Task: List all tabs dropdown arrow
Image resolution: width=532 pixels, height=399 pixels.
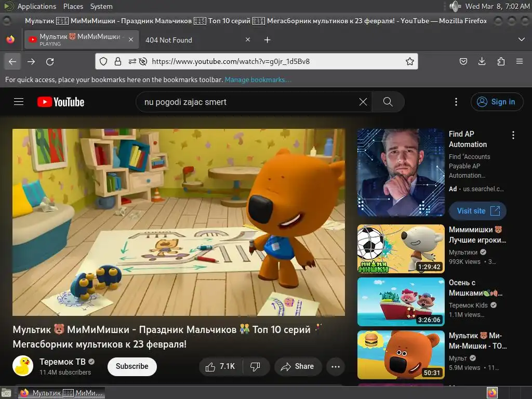Action: click(522, 39)
